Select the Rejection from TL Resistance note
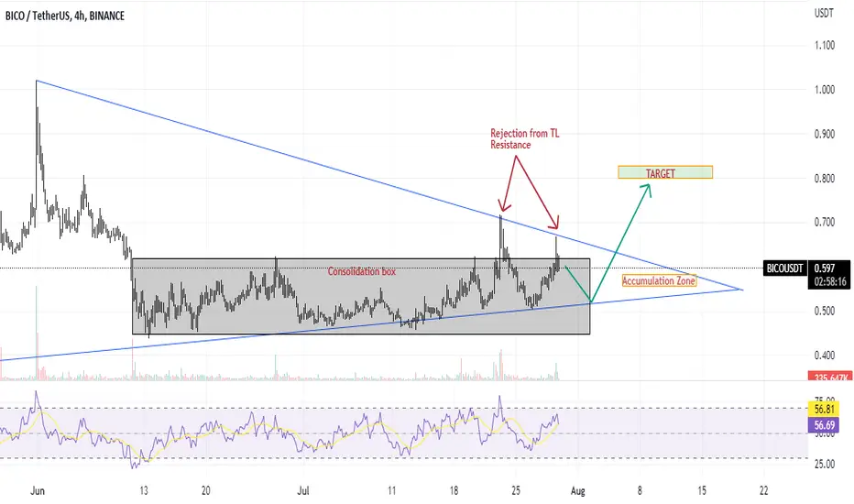Viewport: 854px width, 504px height. tap(524, 139)
